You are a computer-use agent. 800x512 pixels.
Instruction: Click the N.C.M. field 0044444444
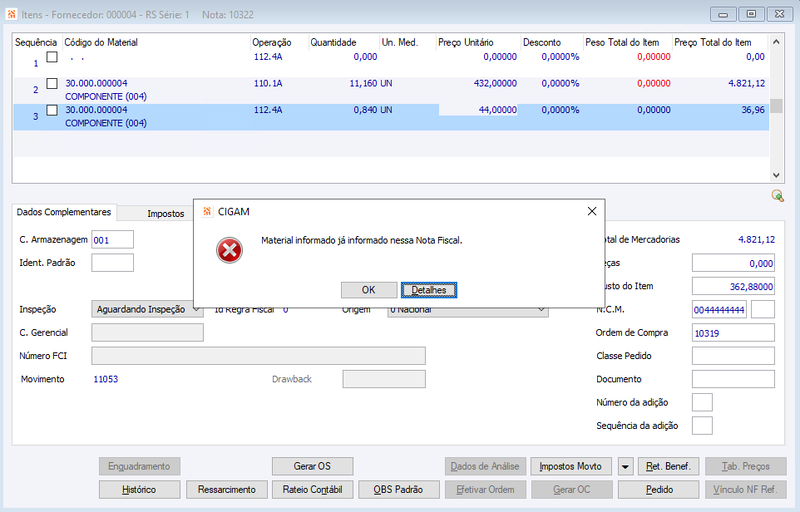point(719,310)
